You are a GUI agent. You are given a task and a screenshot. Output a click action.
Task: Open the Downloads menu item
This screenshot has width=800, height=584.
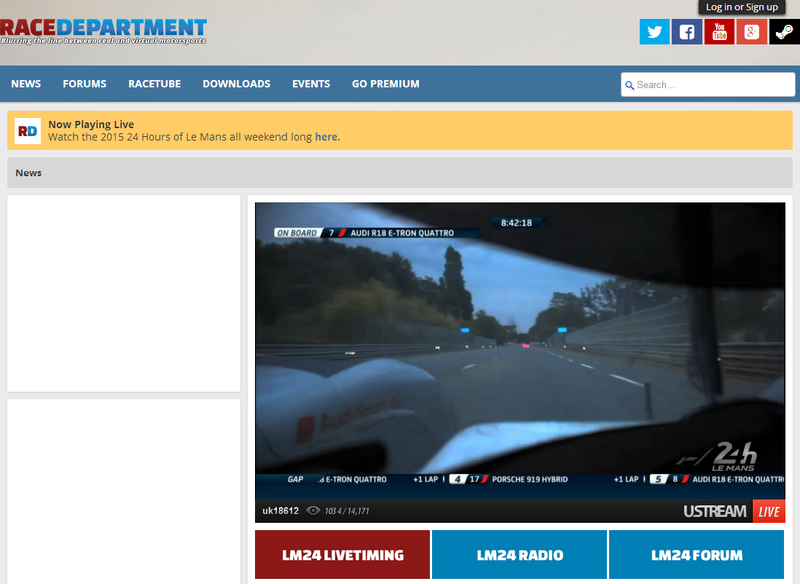[237, 84]
